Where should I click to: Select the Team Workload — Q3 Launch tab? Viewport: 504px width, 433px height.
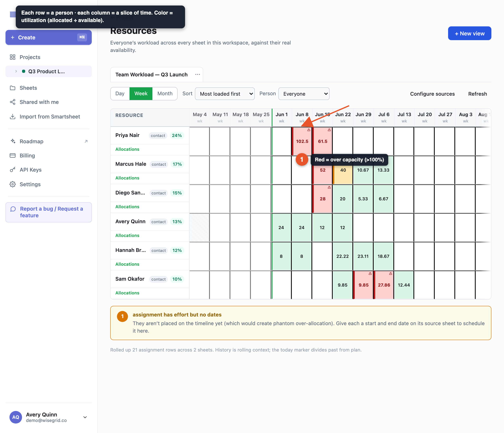[x=151, y=75]
